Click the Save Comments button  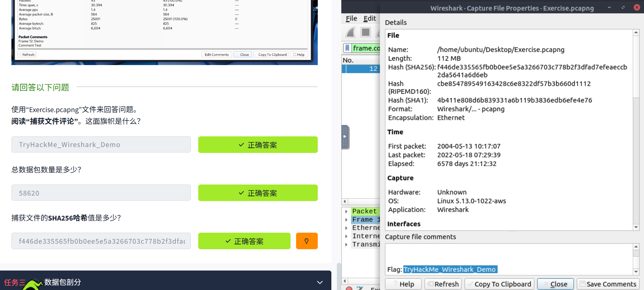[x=608, y=284]
